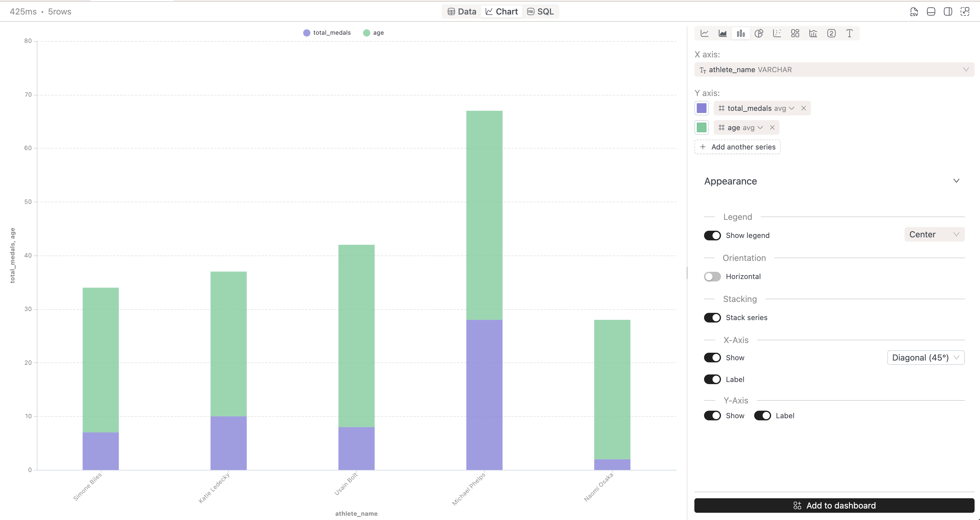
Task: Switch to the Data tab
Action: pyautogui.click(x=461, y=11)
